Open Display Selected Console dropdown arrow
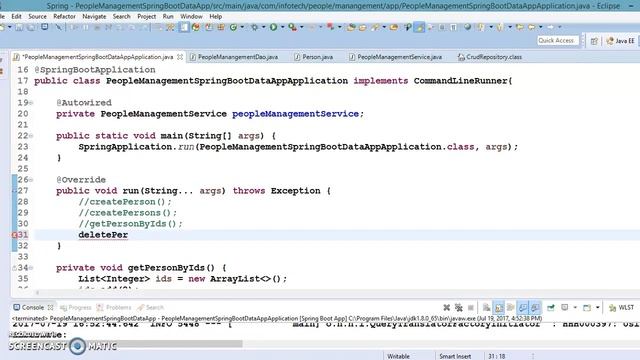The width and height of the screenshot is (640, 360). point(575,307)
